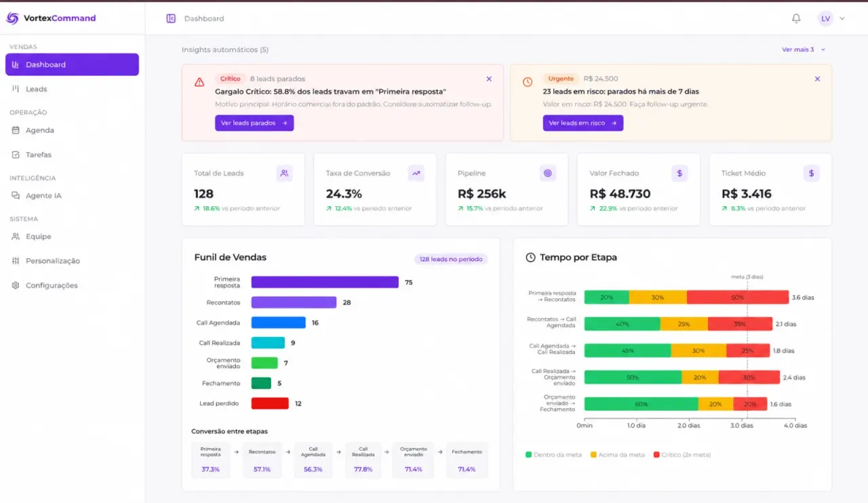Screen dimensions: 868x503
Task: Dismiss the Urgente insight alert
Action: tap(817, 79)
